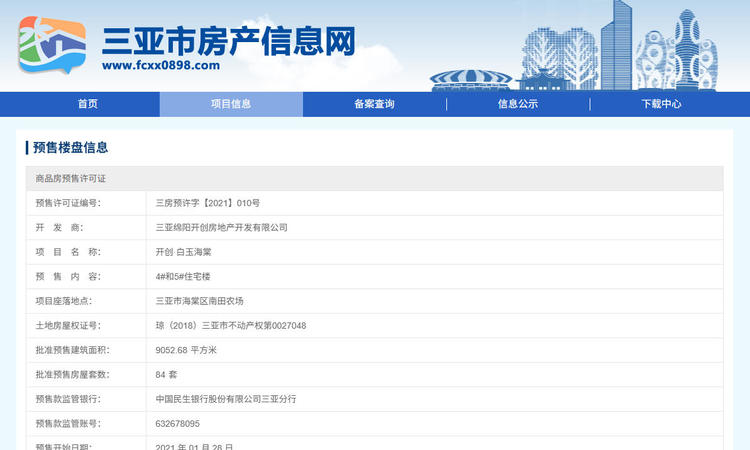Click the 批准预售房屋套数 label

(x=73, y=374)
